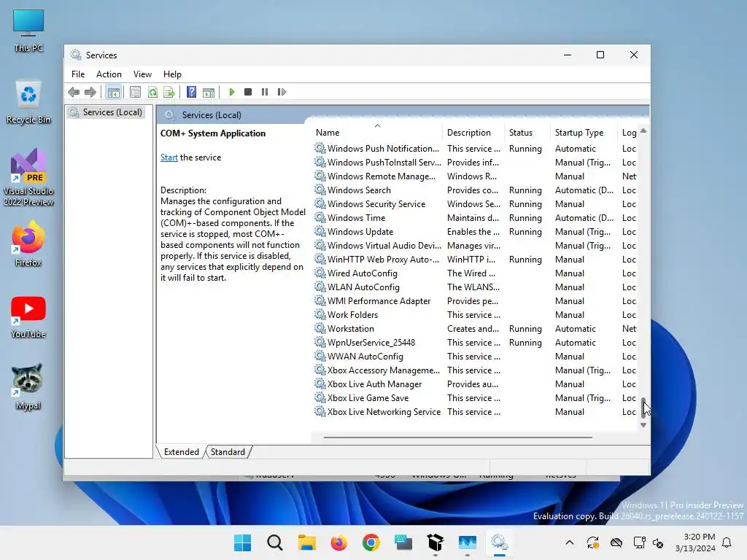The image size is (747, 560).
Task: Select the Windows Remote Manage... row
Action: [x=476, y=176]
